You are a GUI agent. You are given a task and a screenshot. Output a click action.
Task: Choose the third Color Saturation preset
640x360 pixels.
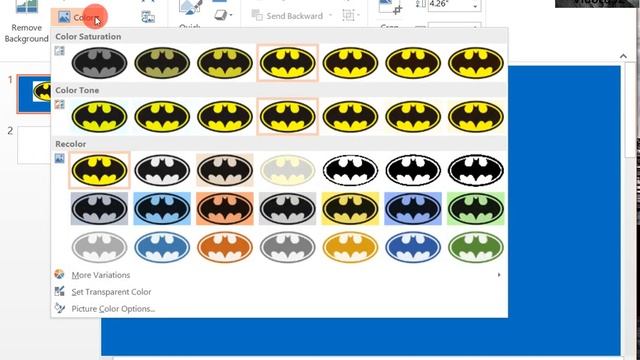click(x=224, y=63)
